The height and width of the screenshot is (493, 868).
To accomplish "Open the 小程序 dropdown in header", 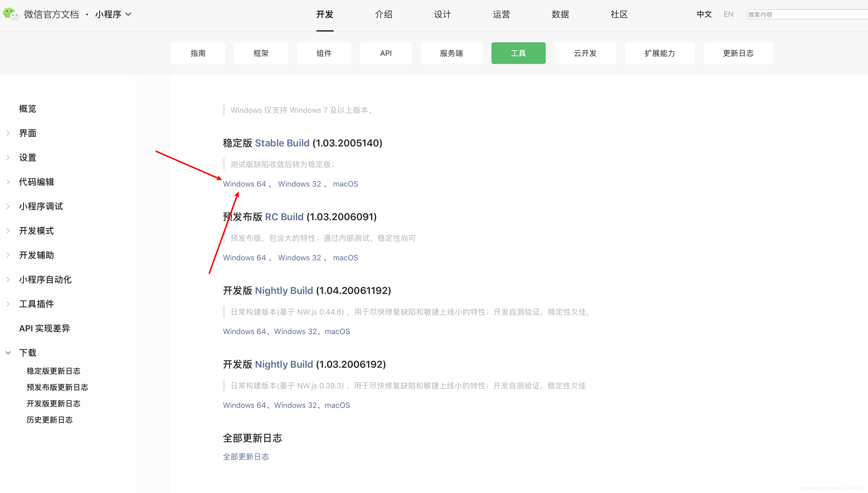I will (113, 14).
